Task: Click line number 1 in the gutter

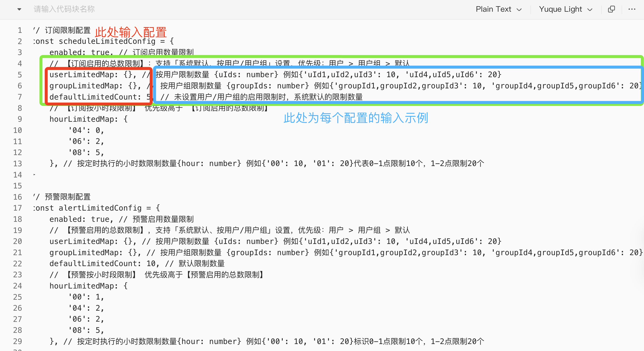Action: click(x=20, y=30)
